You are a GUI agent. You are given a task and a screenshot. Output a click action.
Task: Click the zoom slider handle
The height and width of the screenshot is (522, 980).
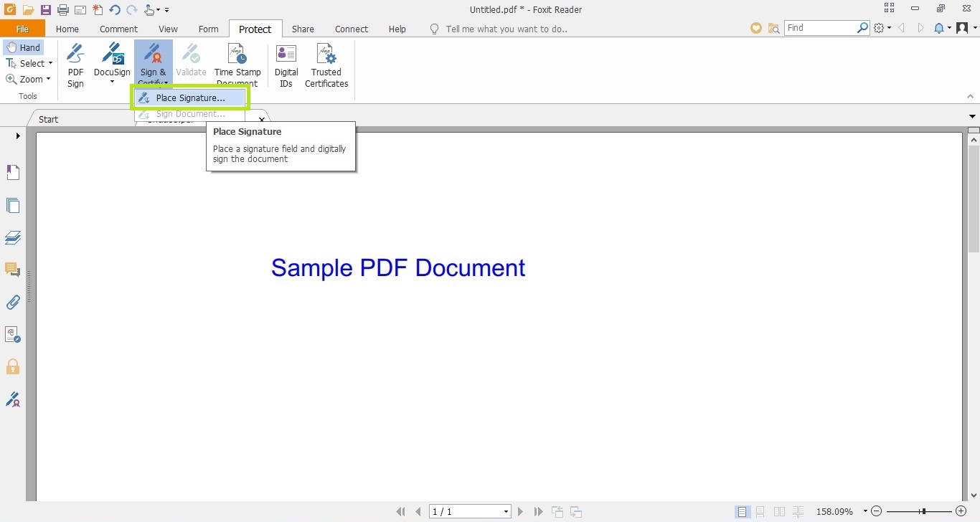(923, 512)
